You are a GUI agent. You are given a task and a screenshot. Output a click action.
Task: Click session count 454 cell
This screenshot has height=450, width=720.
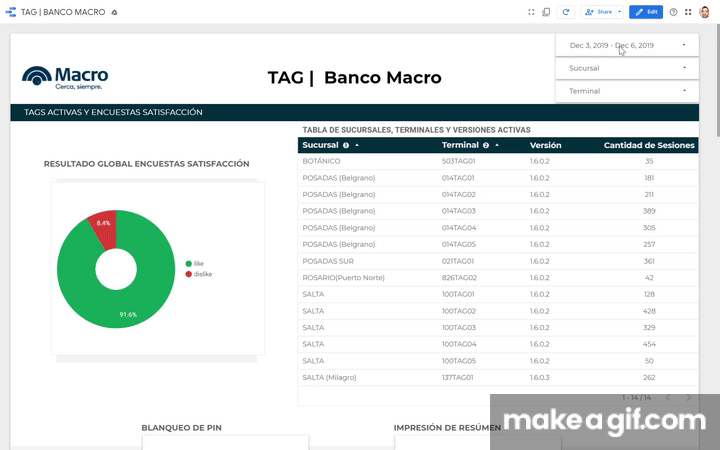pos(649,344)
